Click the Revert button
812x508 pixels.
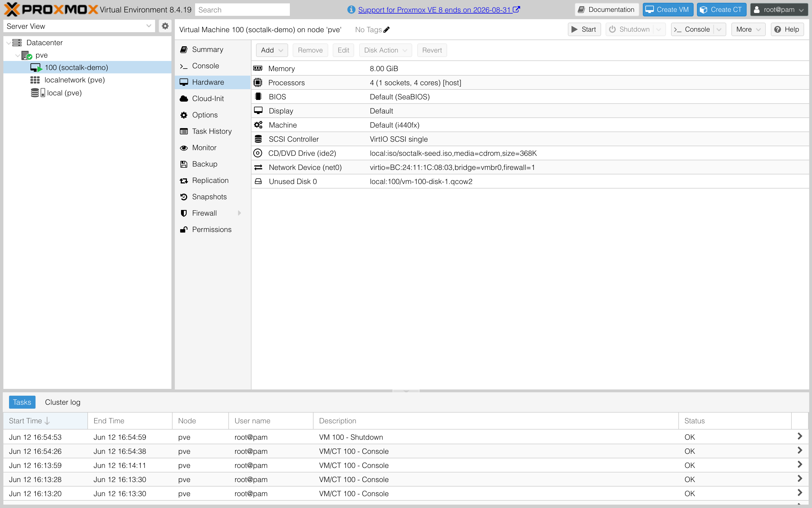432,50
